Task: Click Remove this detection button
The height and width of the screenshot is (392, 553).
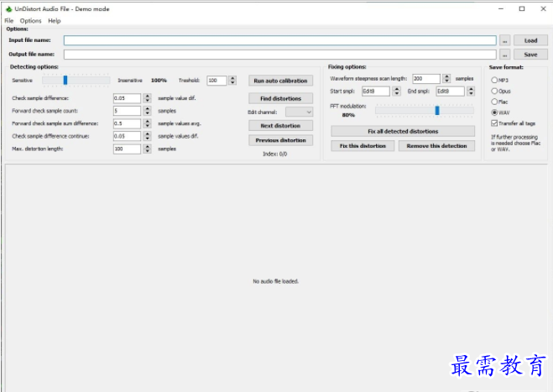Action: pyautogui.click(x=436, y=146)
